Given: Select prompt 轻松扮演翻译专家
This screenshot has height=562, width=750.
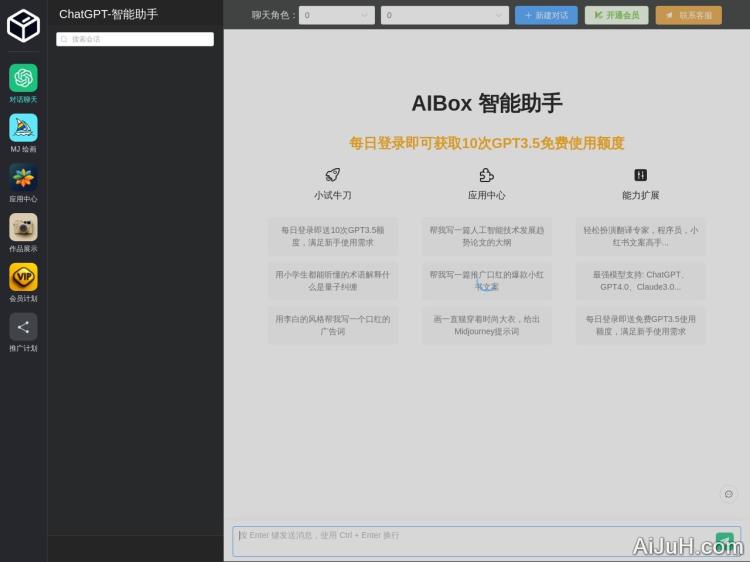Looking at the screenshot, I should pyautogui.click(x=640, y=236).
